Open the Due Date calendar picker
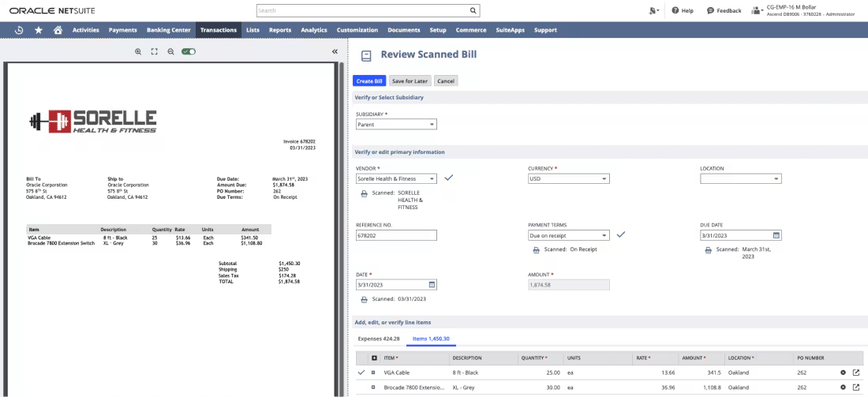 [776, 235]
